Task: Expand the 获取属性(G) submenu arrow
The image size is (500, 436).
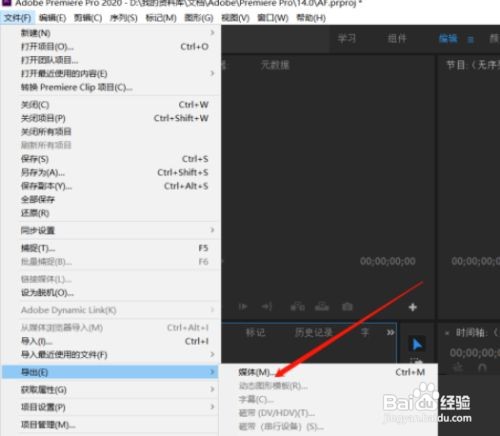Action: (212, 389)
